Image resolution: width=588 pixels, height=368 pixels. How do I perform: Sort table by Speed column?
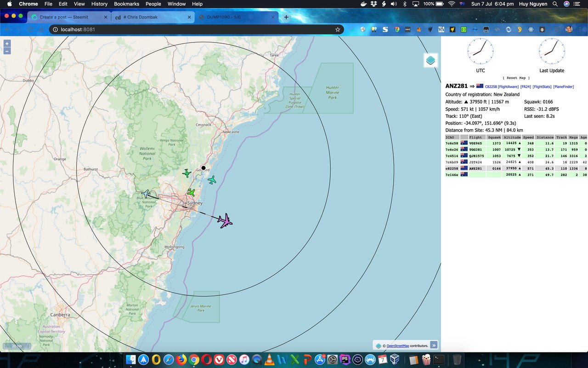click(x=528, y=137)
